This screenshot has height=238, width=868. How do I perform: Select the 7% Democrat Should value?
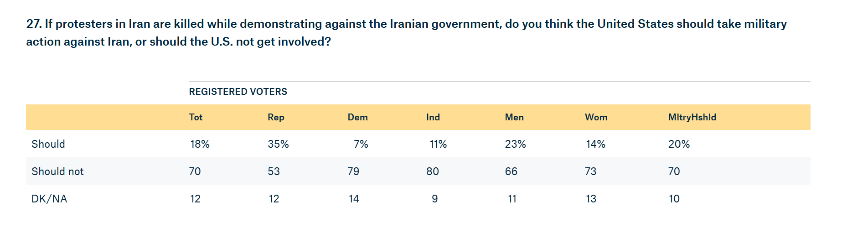click(x=361, y=144)
